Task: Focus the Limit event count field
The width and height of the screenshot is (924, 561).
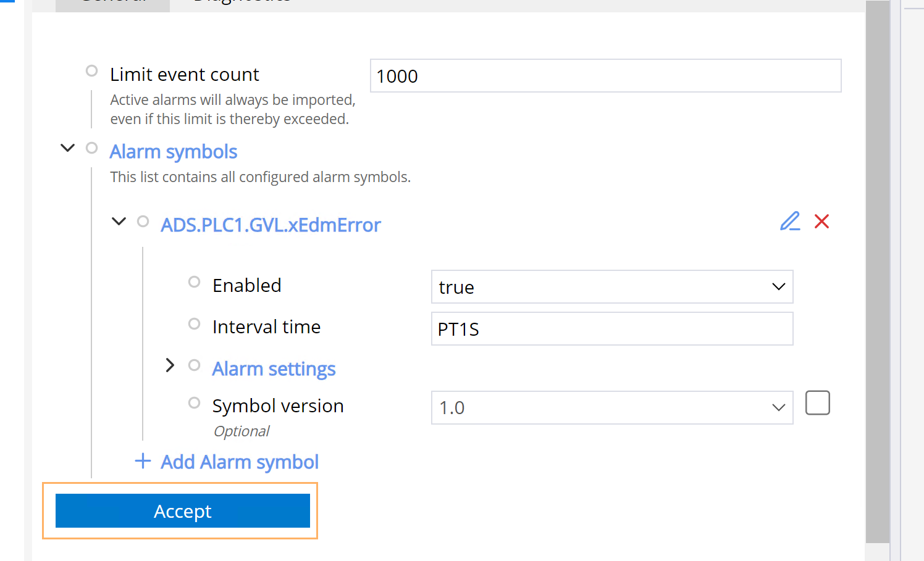Action: click(x=606, y=76)
